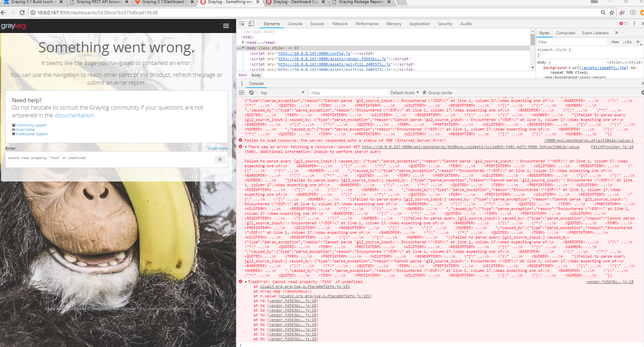This screenshot has height=347, width=644.
Task: Show the console sidebar
Action: (x=242, y=93)
